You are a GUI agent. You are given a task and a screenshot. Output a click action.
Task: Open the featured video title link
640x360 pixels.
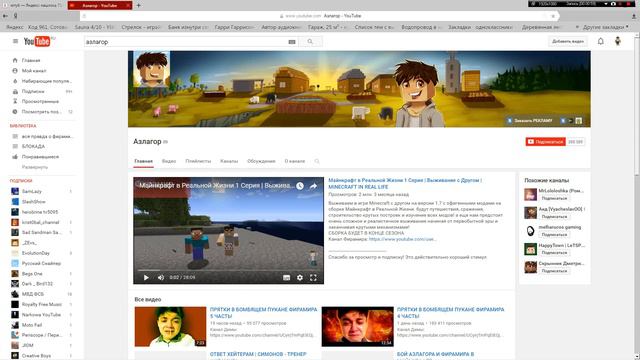click(405, 183)
